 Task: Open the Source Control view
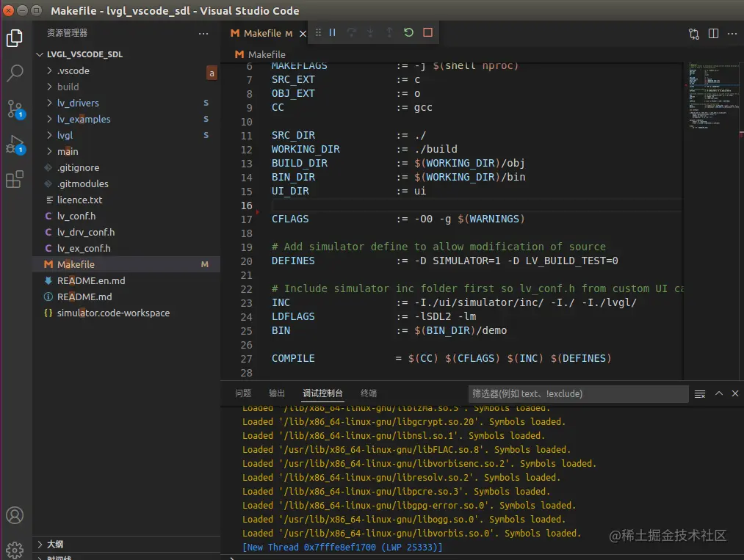(x=15, y=109)
